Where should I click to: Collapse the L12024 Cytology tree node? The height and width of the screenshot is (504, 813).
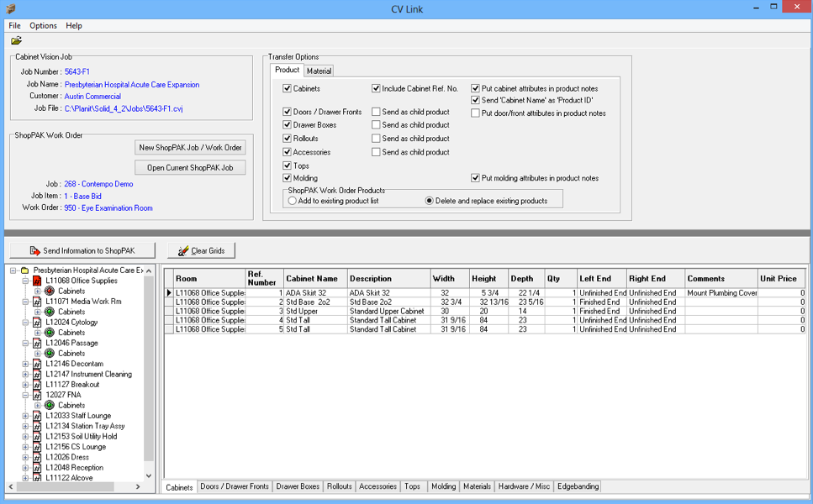click(26, 323)
